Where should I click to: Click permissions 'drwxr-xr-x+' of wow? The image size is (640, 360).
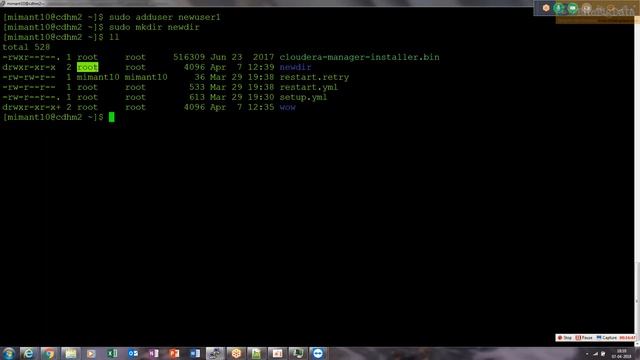point(31,107)
